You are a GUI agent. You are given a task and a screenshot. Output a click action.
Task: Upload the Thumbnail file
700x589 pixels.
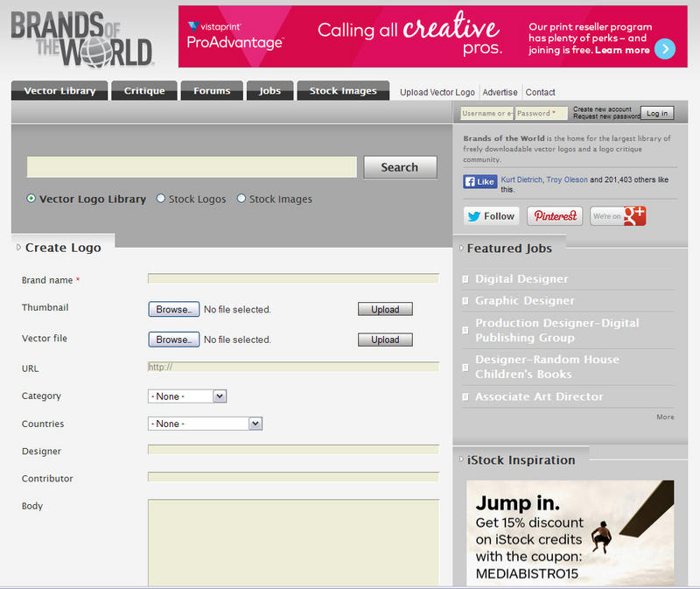tap(385, 309)
